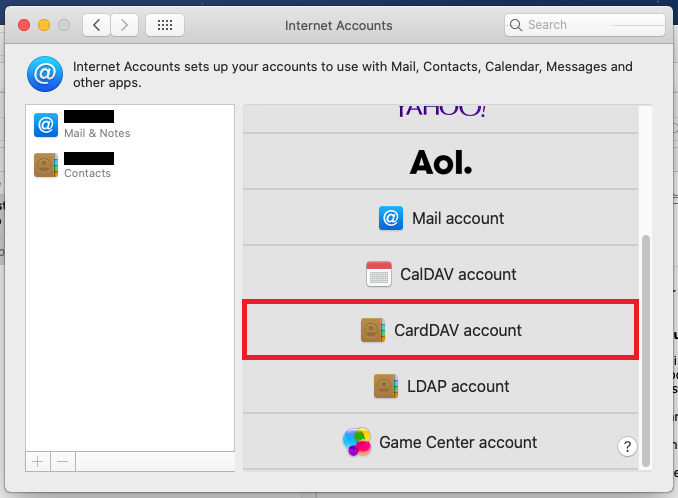Click the Game Center colorful bubbles icon
Image resolution: width=678 pixels, height=498 pixels.
(357, 442)
